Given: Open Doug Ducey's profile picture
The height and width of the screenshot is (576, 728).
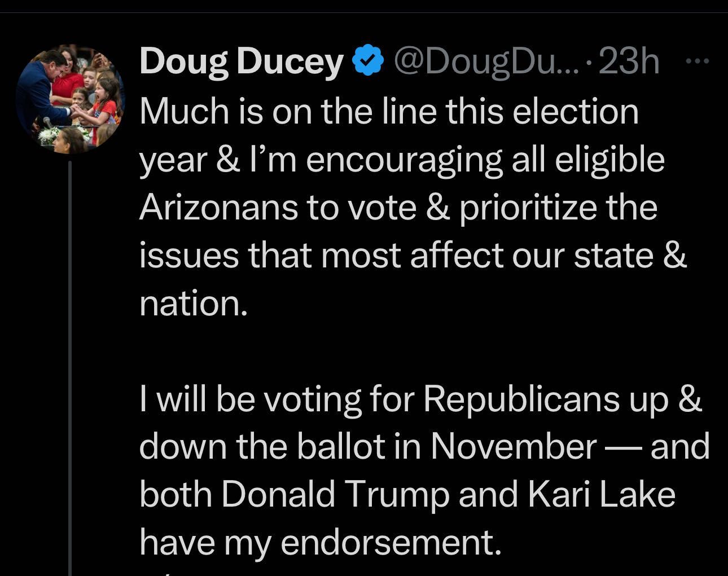Looking at the screenshot, I should tap(70, 99).
